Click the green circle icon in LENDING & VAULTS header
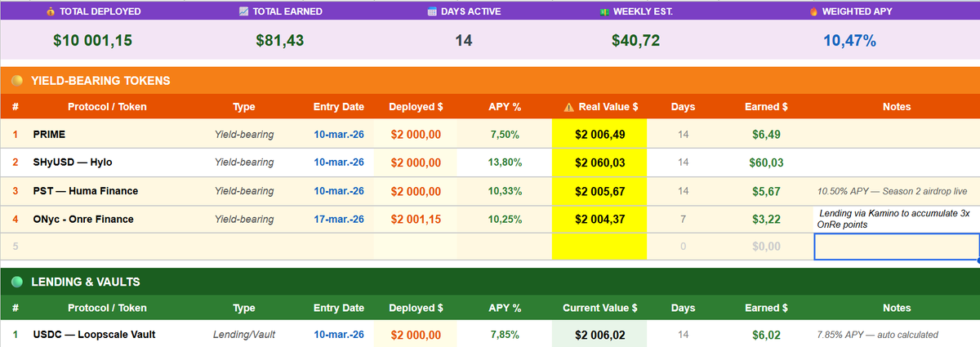The image size is (980, 347). click(x=16, y=282)
